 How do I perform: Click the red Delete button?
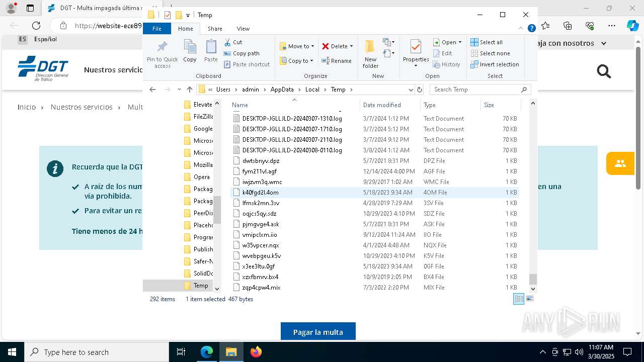pyautogui.click(x=335, y=46)
